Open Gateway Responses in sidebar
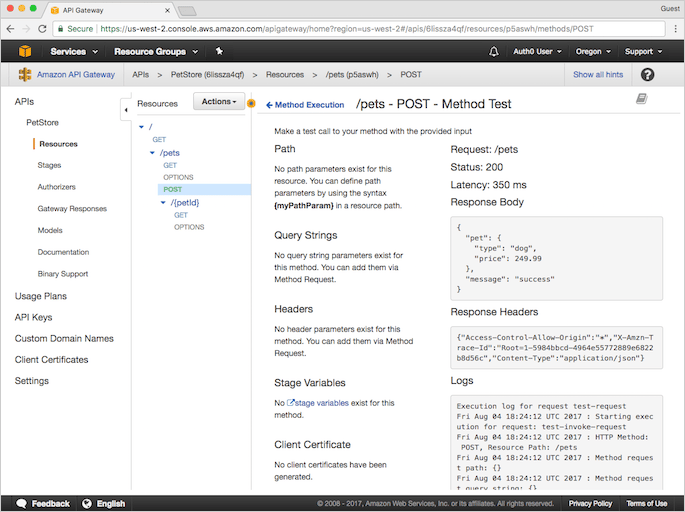685x512 pixels. coord(72,209)
